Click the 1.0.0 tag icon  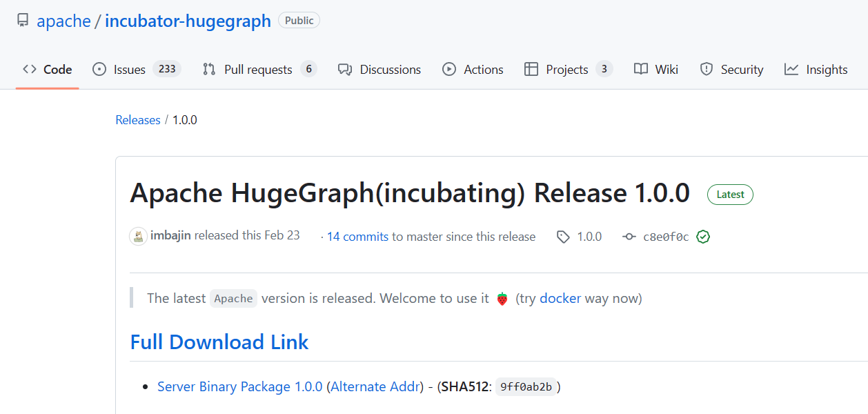coord(562,236)
